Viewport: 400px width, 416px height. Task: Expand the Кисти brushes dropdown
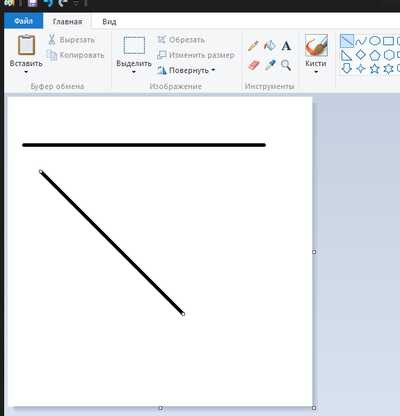point(316,72)
